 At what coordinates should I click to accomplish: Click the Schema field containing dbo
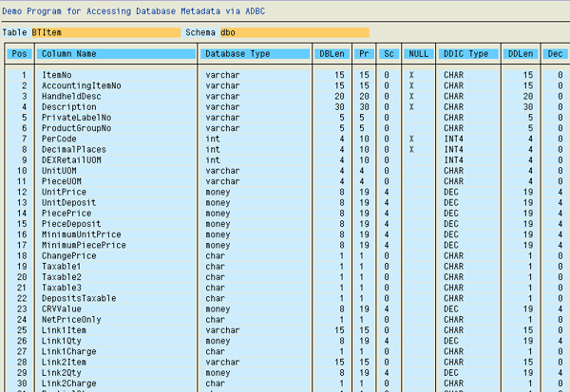point(301,32)
